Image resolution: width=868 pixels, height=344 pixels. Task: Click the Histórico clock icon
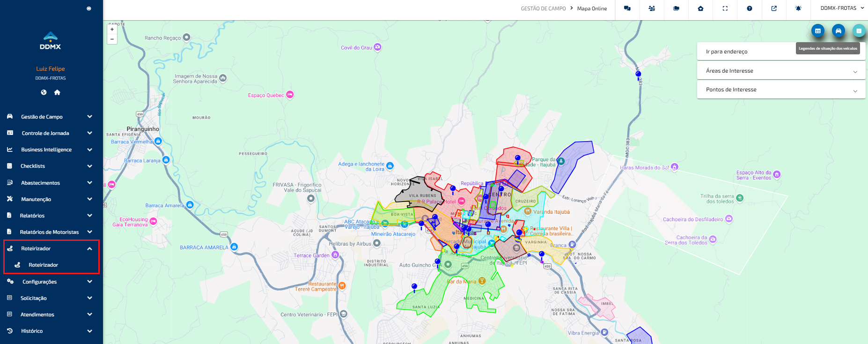point(9,330)
